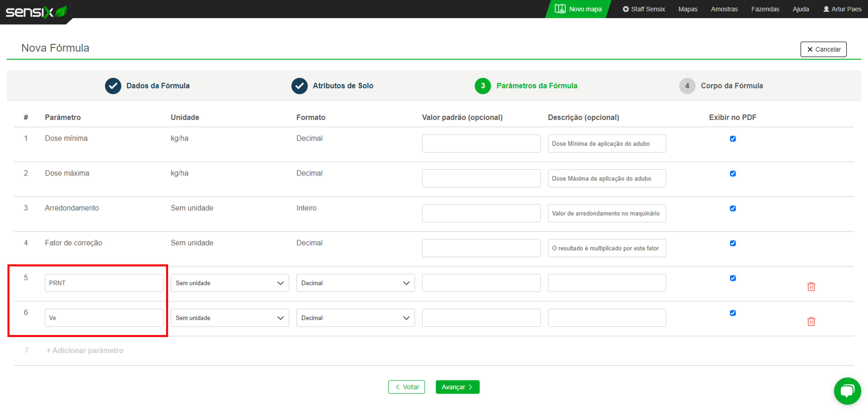Open the Amostras menu
The width and height of the screenshot is (868, 411).
pos(724,9)
